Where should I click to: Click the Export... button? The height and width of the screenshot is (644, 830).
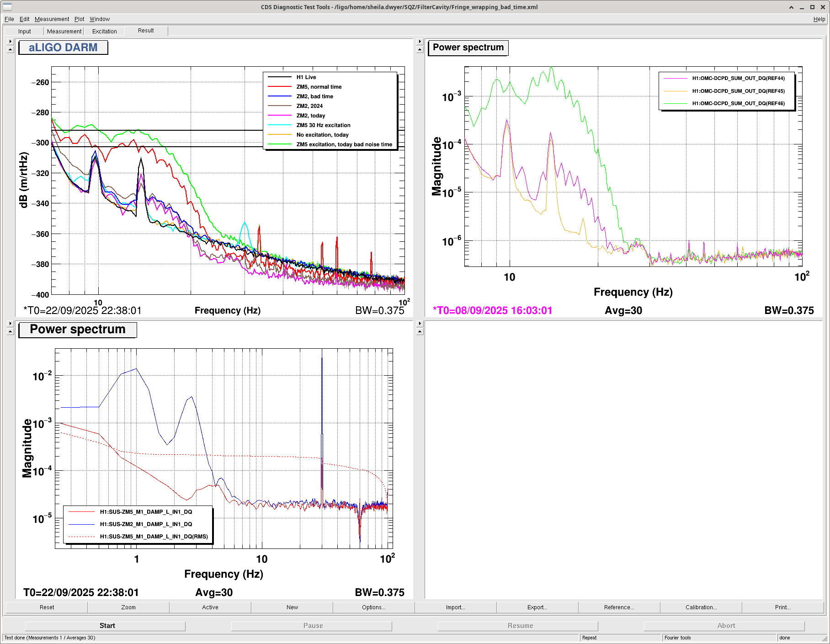coord(537,607)
